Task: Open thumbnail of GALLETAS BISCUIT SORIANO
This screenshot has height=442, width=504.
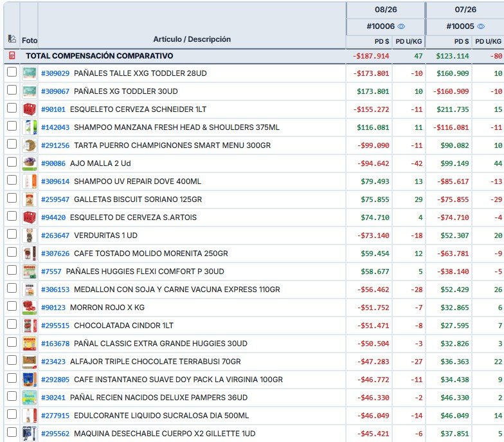Action: pyautogui.click(x=30, y=199)
